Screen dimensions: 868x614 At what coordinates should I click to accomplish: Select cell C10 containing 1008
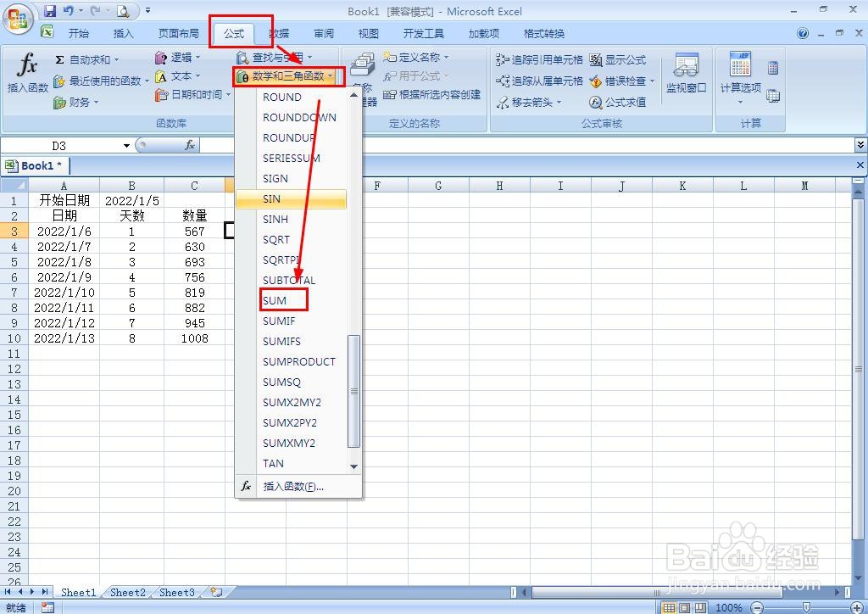(194, 338)
